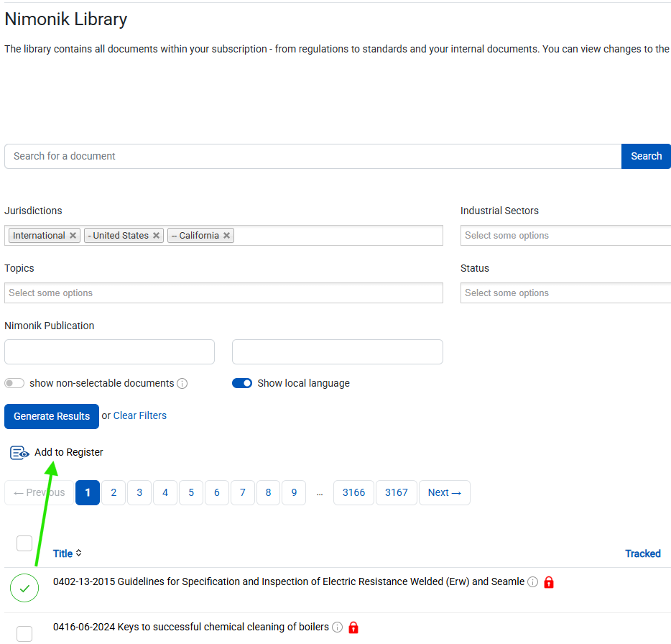Go to results page 3
671x644 pixels.
139,493
